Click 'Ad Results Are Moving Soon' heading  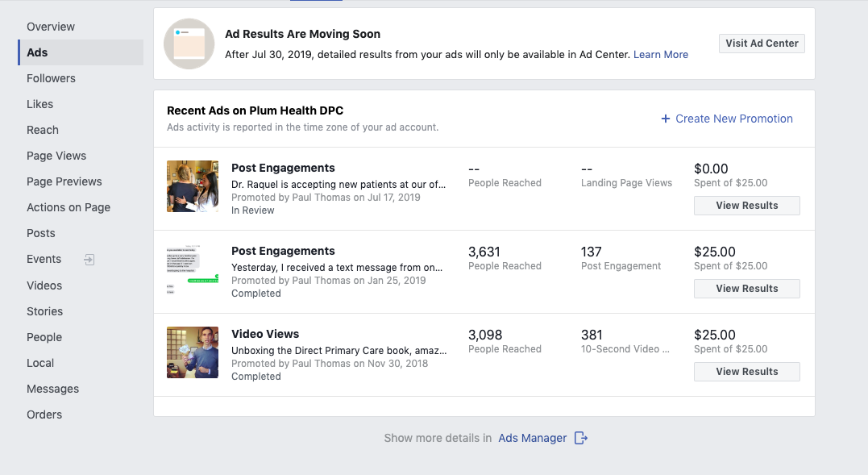302,34
